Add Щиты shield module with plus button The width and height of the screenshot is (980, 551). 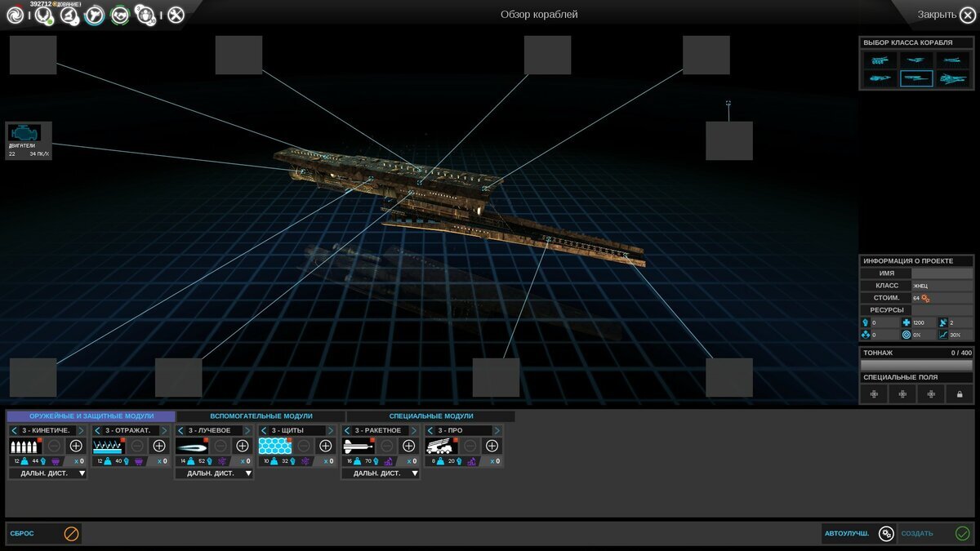(x=326, y=446)
